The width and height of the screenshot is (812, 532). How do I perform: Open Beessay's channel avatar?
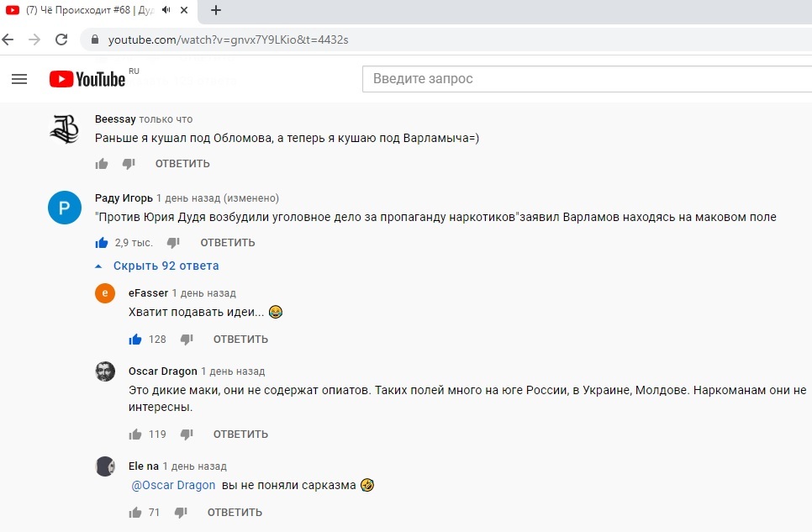tap(65, 128)
